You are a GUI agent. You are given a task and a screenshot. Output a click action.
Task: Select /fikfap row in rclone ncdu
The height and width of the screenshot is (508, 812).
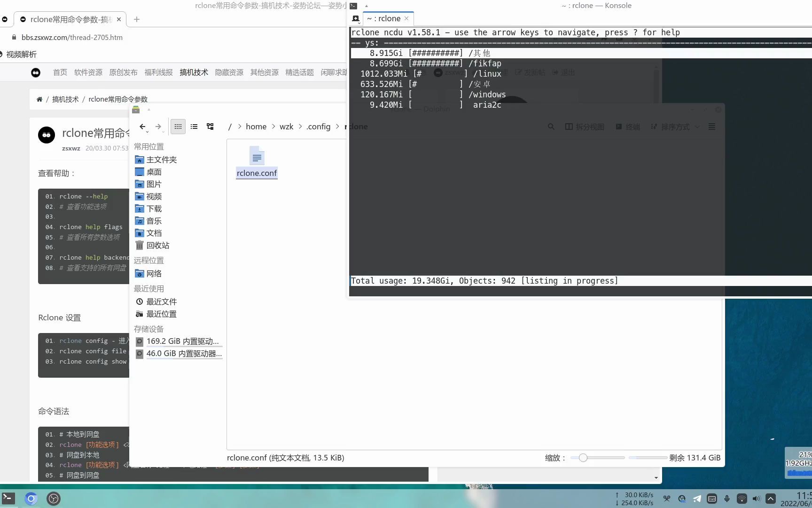click(x=581, y=63)
